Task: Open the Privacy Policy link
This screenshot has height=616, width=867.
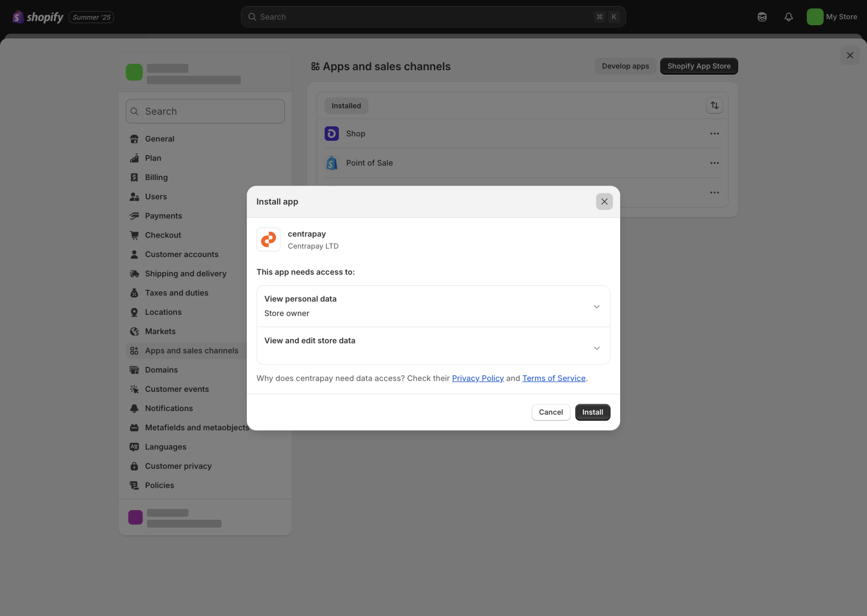Action: [x=477, y=378]
